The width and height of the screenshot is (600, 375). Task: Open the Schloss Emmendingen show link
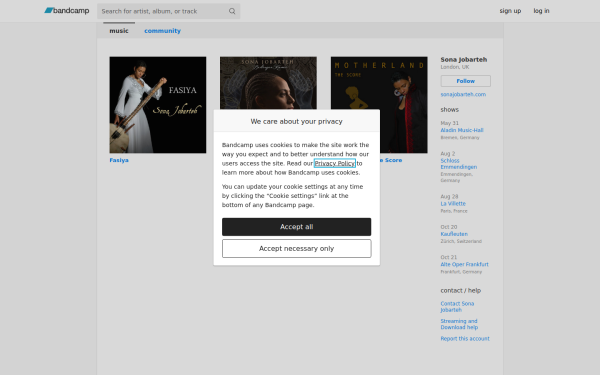(458, 164)
